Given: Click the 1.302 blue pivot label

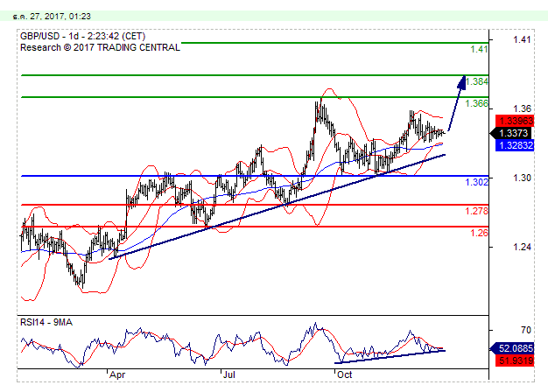Looking at the screenshot, I should (x=477, y=181).
